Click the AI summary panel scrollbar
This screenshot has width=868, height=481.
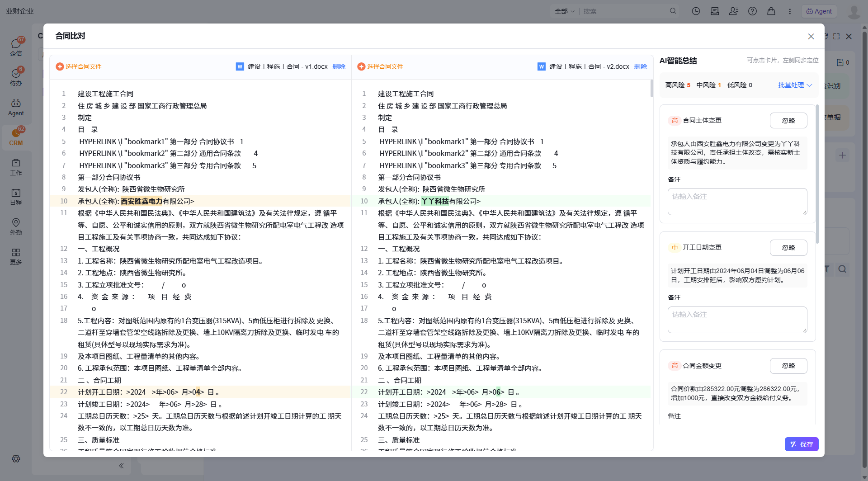point(817,174)
